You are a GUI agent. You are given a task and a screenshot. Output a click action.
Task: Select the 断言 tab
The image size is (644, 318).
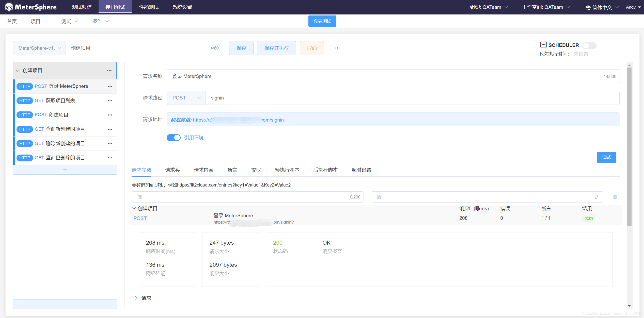[232, 170]
